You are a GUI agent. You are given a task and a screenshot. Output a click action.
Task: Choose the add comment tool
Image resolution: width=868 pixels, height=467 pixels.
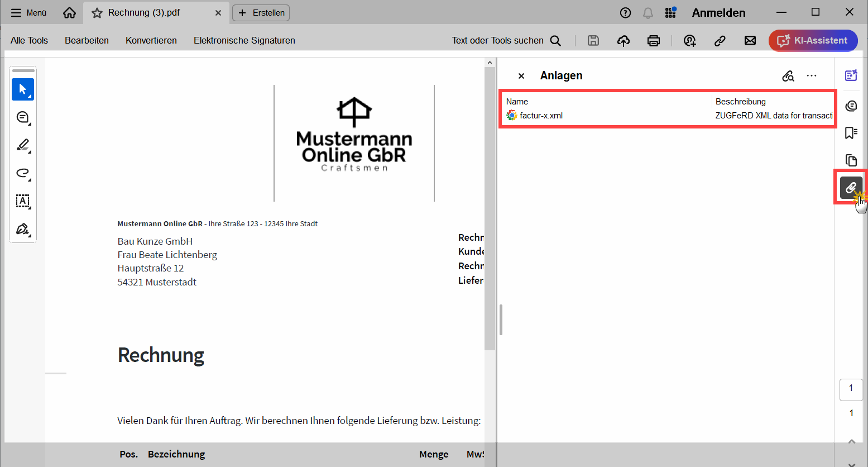click(x=23, y=117)
